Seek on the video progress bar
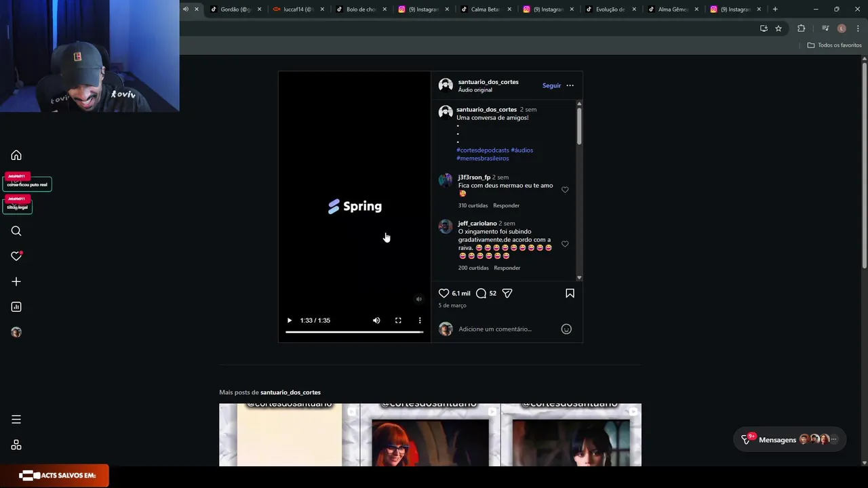868x488 pixels. (354, 332)
